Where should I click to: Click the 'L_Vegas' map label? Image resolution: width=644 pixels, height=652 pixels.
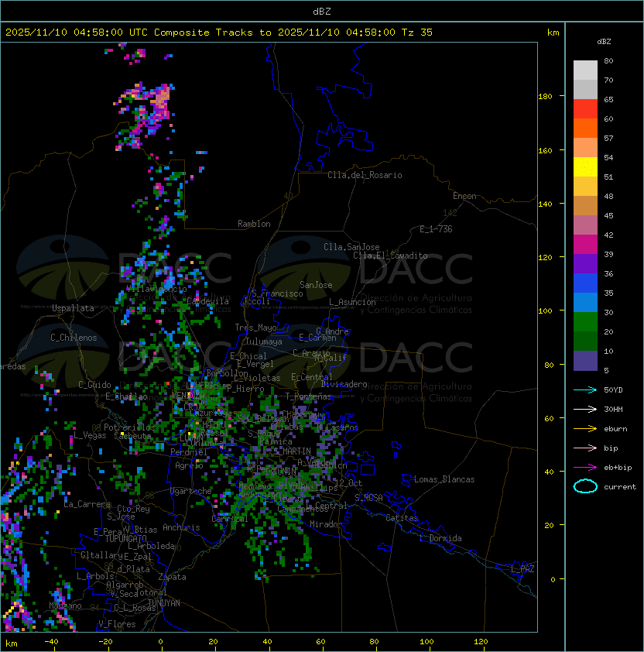(x=90, y=435)
